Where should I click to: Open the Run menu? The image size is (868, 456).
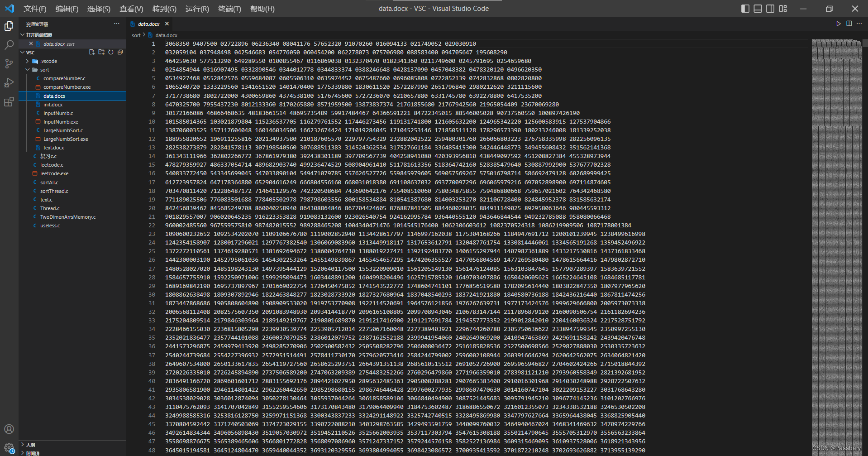click(197, 9)
